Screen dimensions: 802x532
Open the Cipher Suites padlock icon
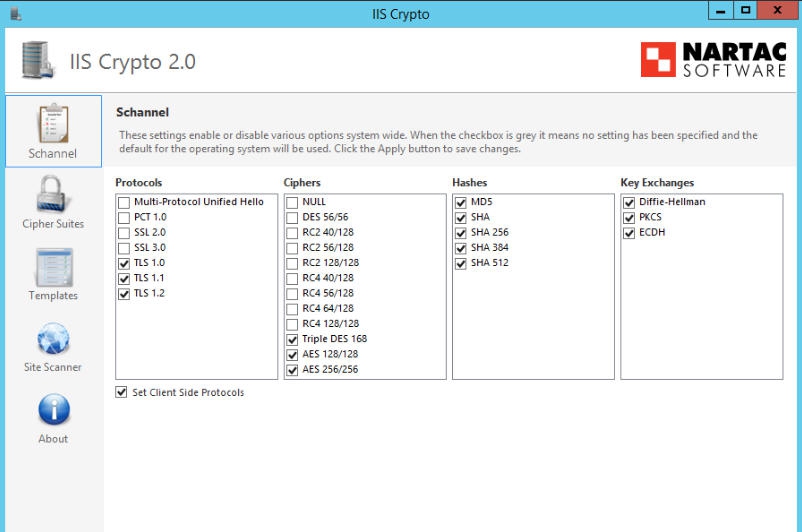point(51,194)
